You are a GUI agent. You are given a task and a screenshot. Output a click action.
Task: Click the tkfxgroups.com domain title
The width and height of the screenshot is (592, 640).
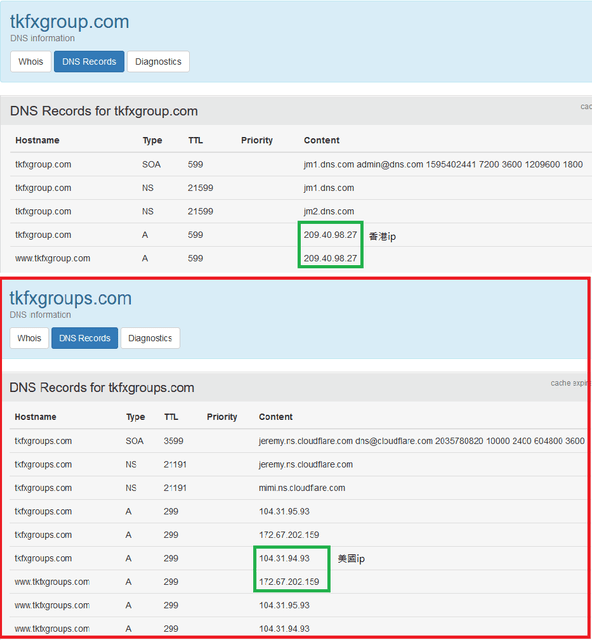pyautogui.click(x=71, y=298)
